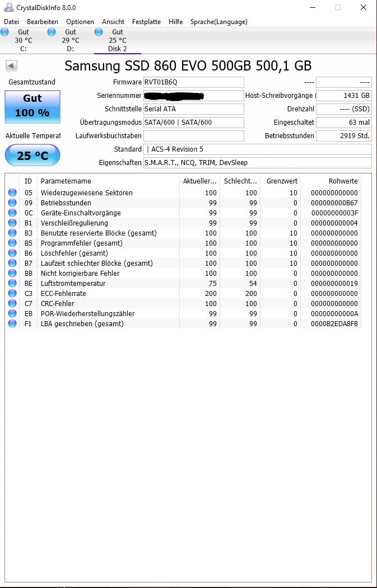Click raw value 00000000003F
Viewport: 377px width, 588px height.
point(334,213)
